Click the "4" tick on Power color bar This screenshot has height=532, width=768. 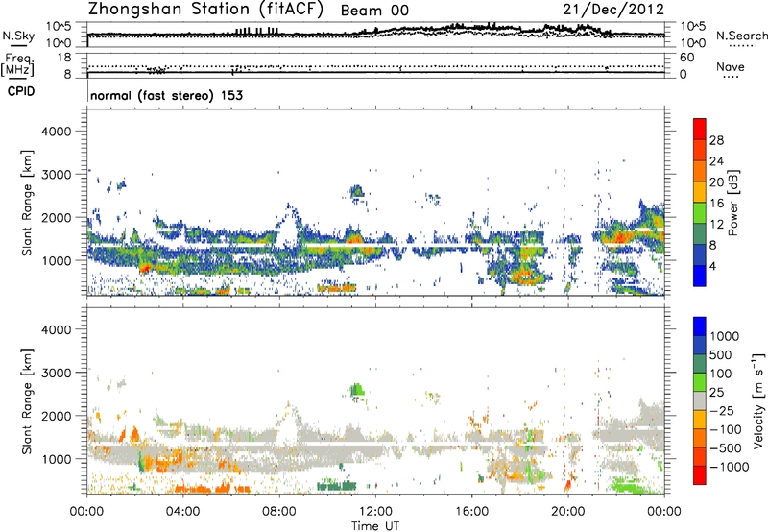(x=712, y=267)
